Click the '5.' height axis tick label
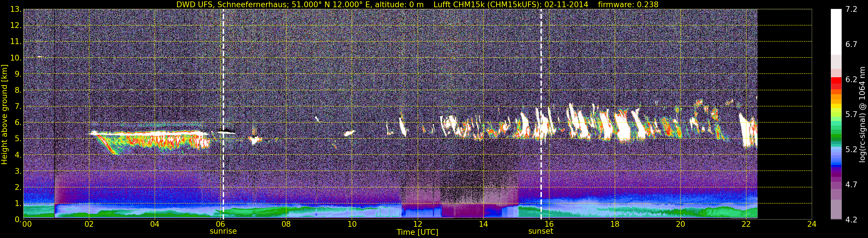Viewport: 868px width, 238px height. point(18,139)
